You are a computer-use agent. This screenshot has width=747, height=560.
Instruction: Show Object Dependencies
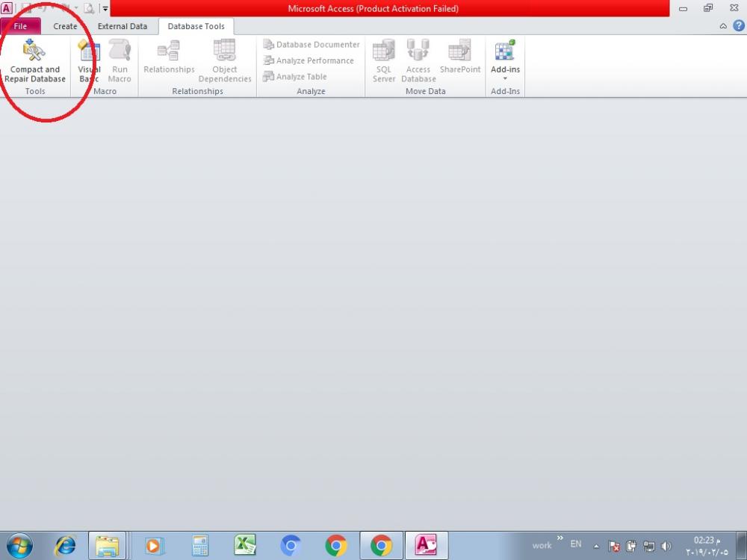pyautogui.click(x=224, y=62)
